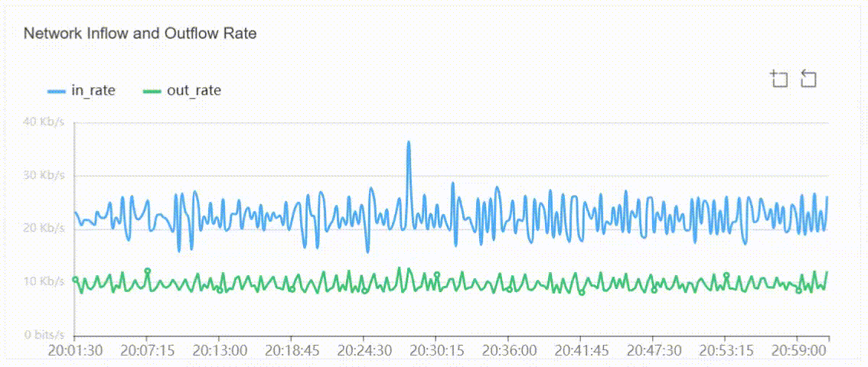Click the tallest in_rate spike peak
Screen dimensions: 868x367
pos(409,143)
